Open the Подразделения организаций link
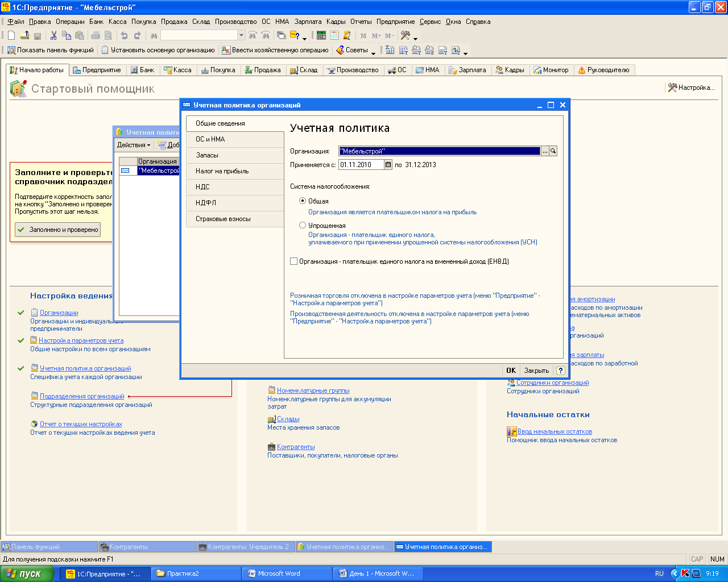The width and height of the screenshot is (728, 582). click(x=82, y=396)
